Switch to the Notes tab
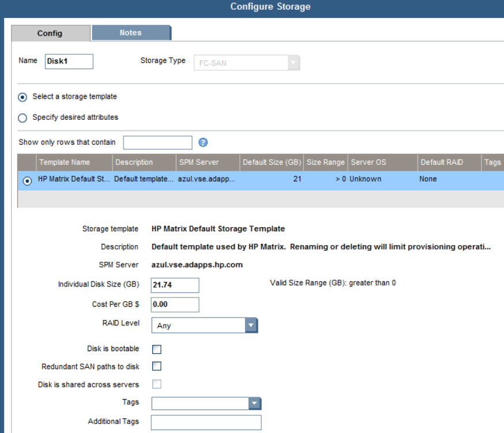This screenshot has height=433, width=504. pos(130,33)
